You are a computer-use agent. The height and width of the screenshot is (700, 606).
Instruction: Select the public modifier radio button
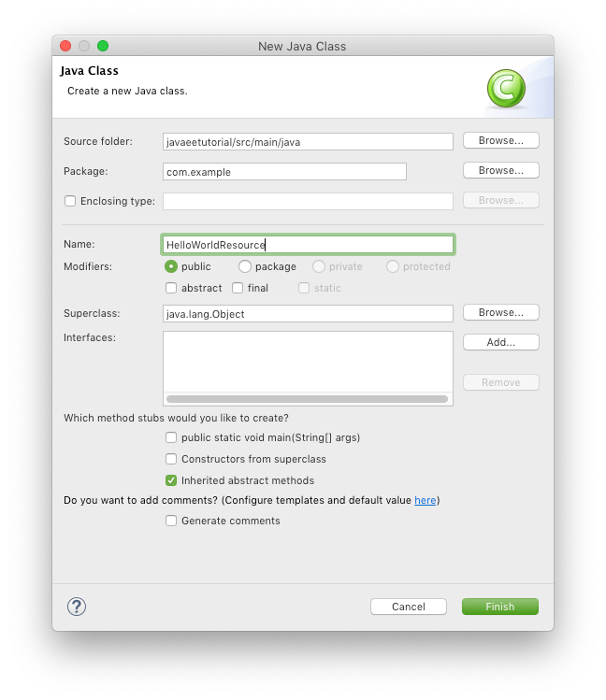[171, 266]
